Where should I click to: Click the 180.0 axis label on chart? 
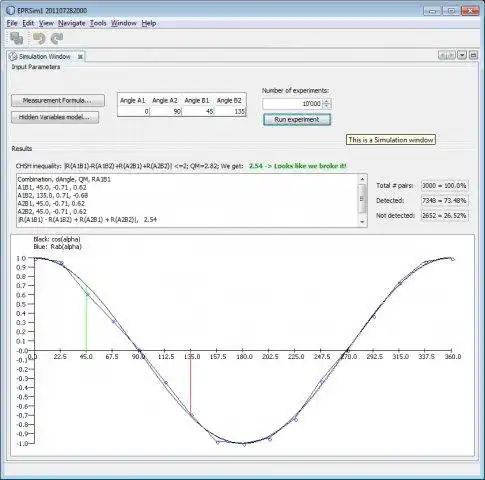tap(244, 357)
